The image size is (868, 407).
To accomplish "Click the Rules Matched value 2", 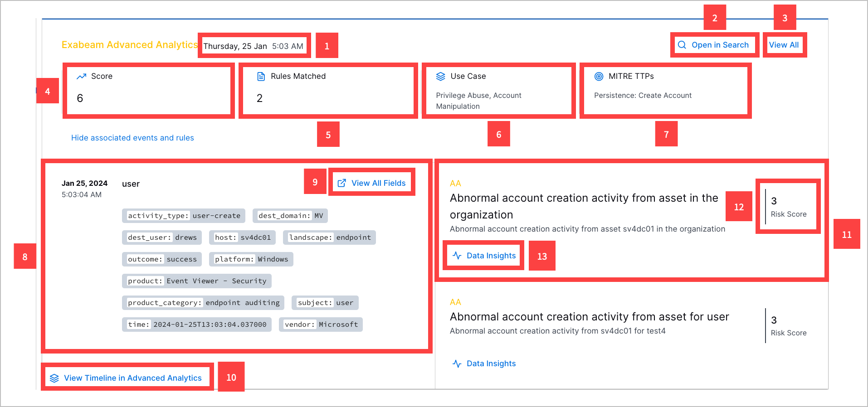I will pyautogui.click(x=259, y=98).
